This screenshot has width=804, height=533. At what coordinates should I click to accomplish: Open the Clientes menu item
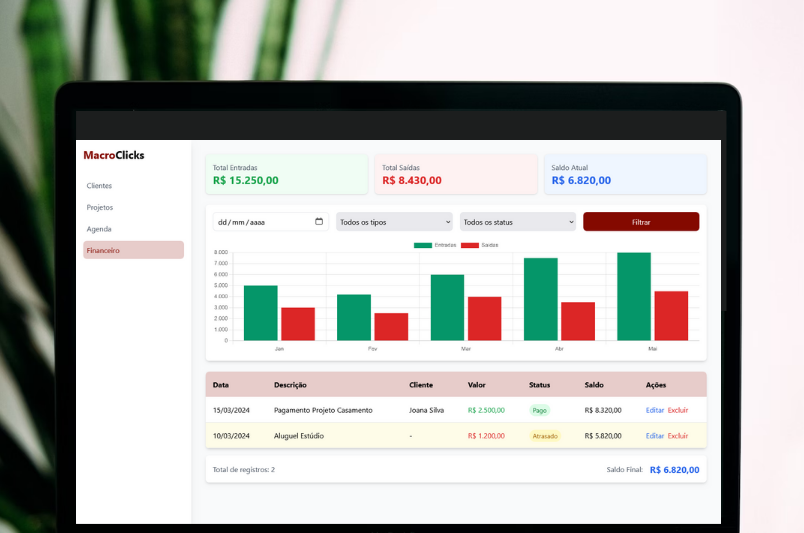click(x=99, y=186)
